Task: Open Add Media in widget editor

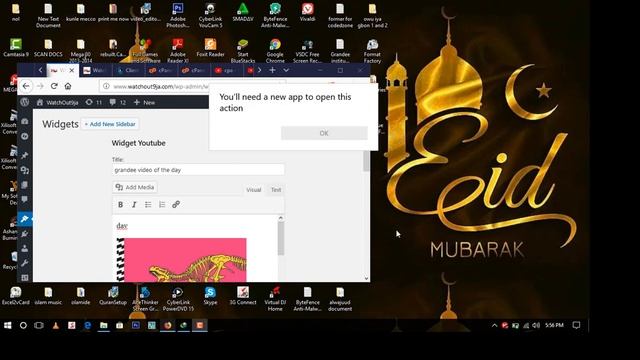Action: [135, 187]
